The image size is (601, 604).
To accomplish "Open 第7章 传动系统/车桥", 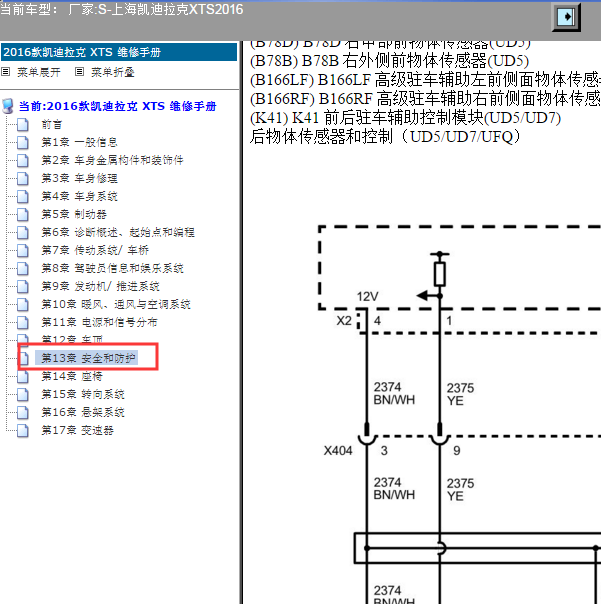I will (95, 250).
